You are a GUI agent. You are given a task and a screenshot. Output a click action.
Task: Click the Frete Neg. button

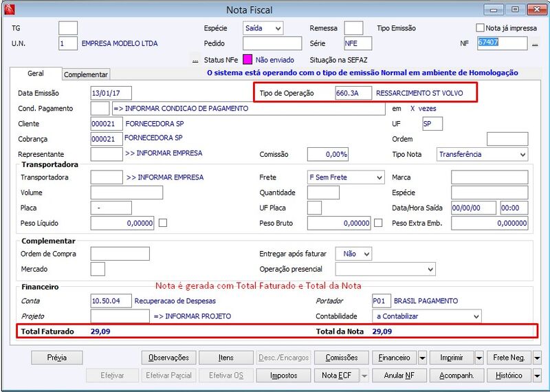click(x=509, y=358)
